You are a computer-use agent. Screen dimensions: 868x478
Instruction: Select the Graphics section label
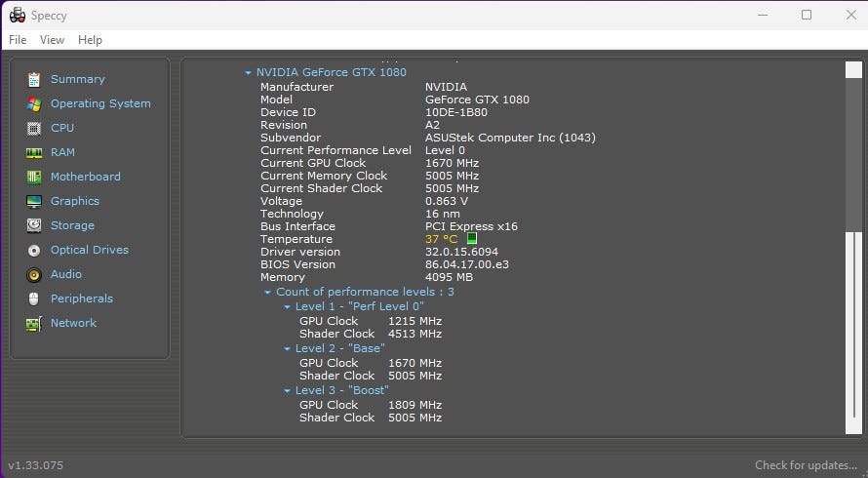[x=75, y=201]
